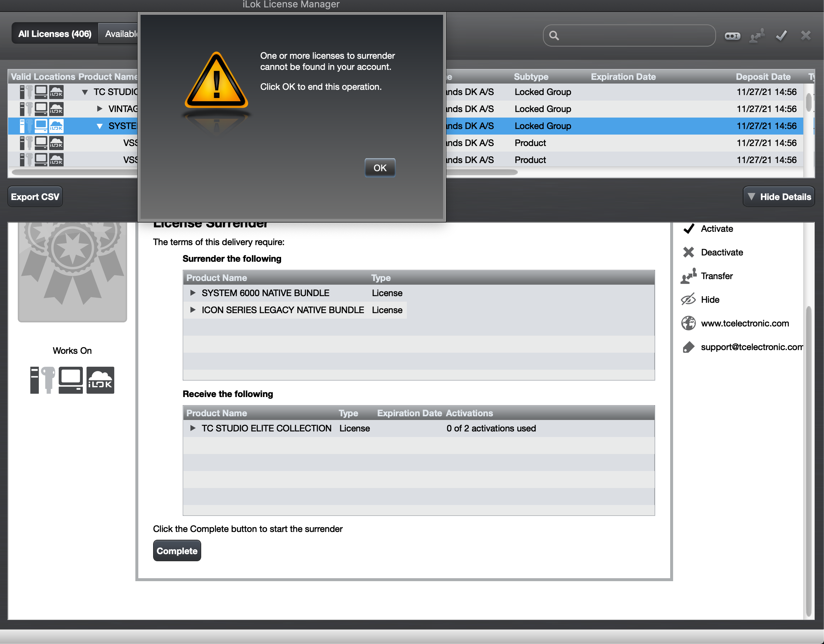Expand the VINTAG tree row
This screenshot has width=824, height=644.
point(99,109)
